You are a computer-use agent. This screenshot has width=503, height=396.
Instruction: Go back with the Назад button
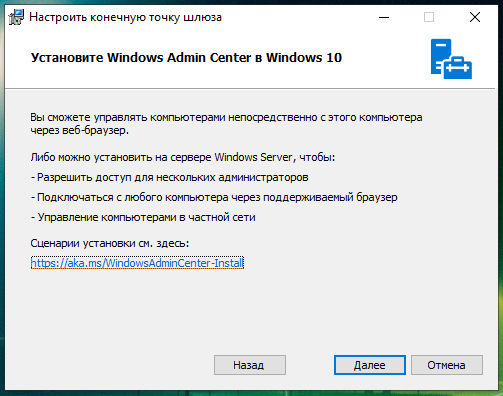point(250,365)
